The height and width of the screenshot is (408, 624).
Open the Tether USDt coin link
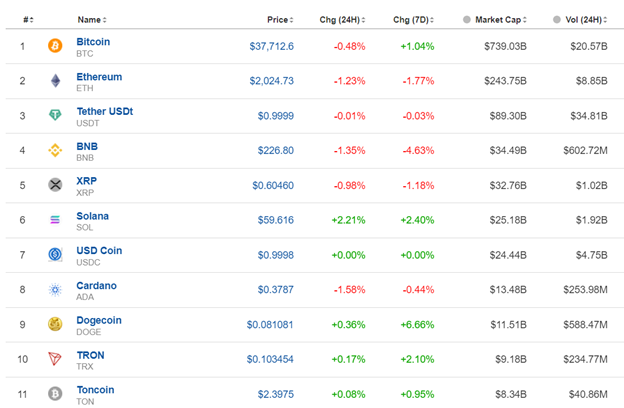point(105,111)
